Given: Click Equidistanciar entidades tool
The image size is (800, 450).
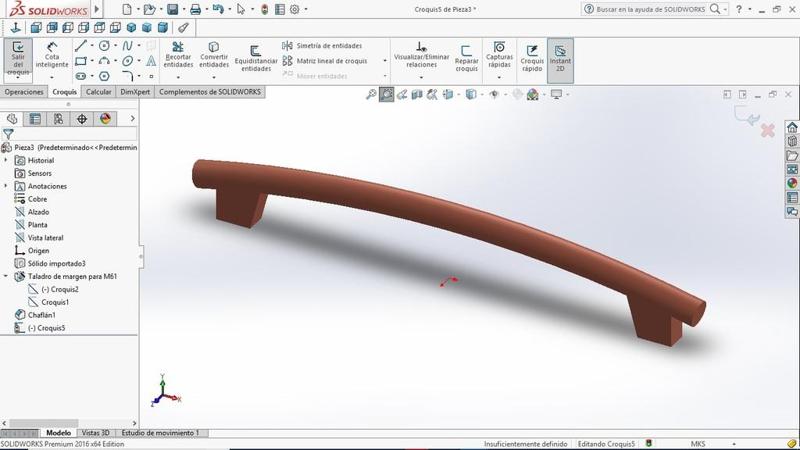Looking at the screenshot, I should 256,59.
